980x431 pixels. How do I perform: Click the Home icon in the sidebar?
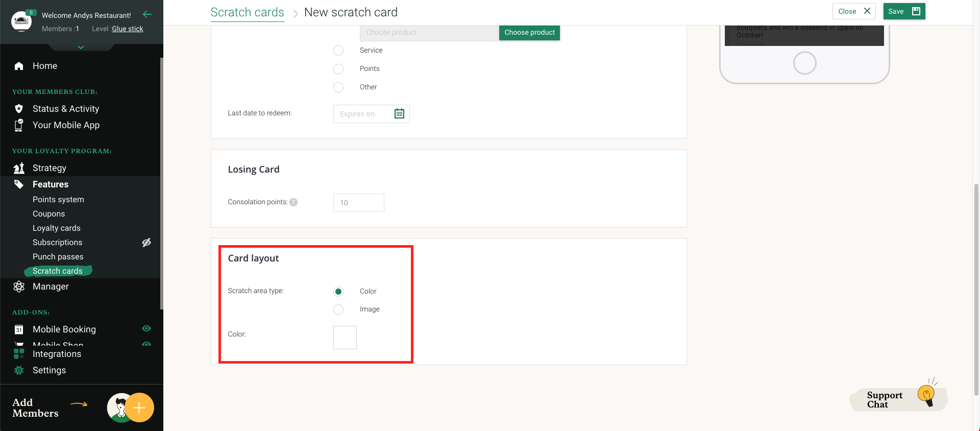click(x=19, y=66)
